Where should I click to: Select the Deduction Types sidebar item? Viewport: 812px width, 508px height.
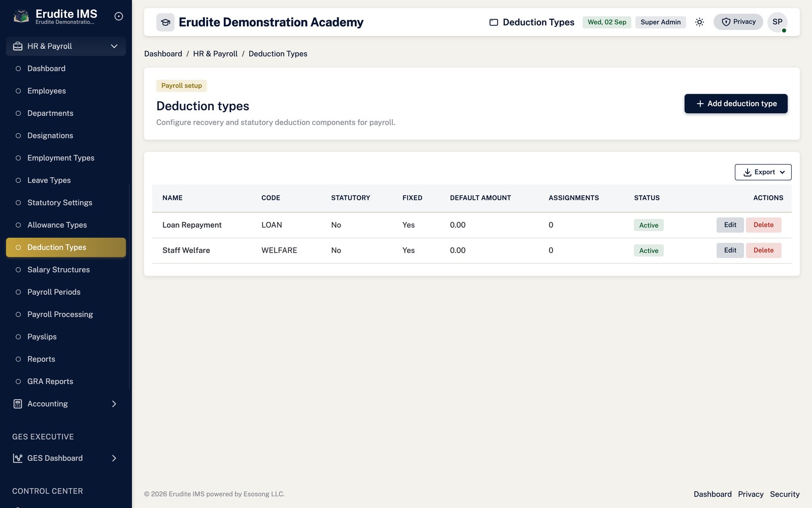[x=66, y=247]
